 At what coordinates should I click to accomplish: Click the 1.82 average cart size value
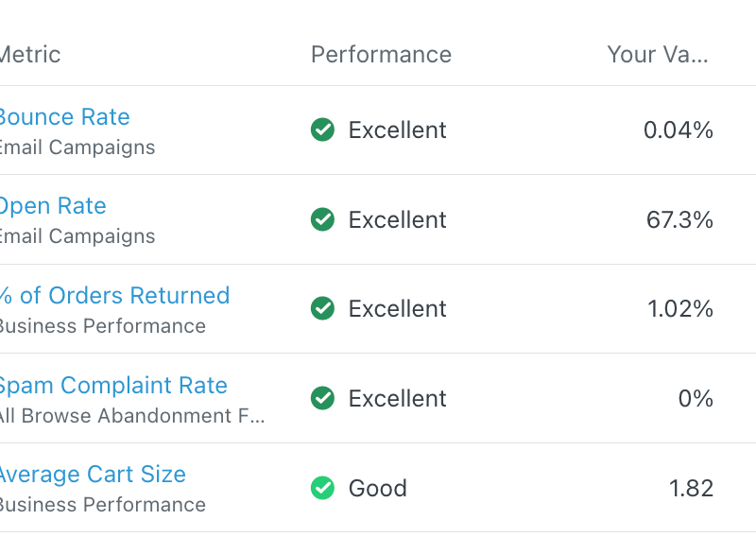coord(691,489)
